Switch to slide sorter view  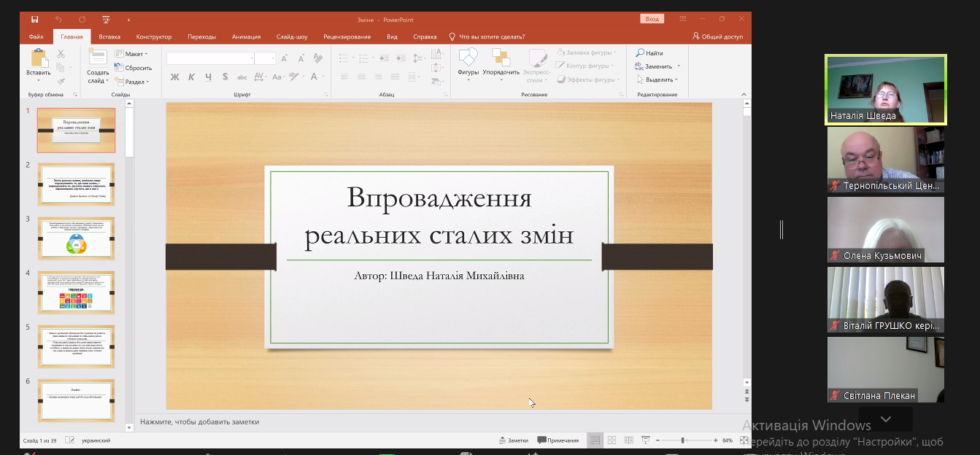coord(611,440)
